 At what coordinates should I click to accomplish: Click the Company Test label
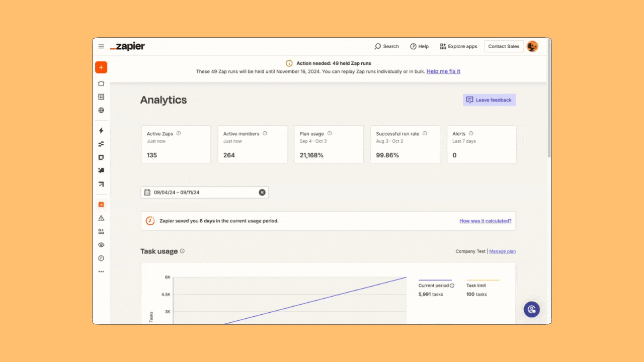(x=470, y=251)
